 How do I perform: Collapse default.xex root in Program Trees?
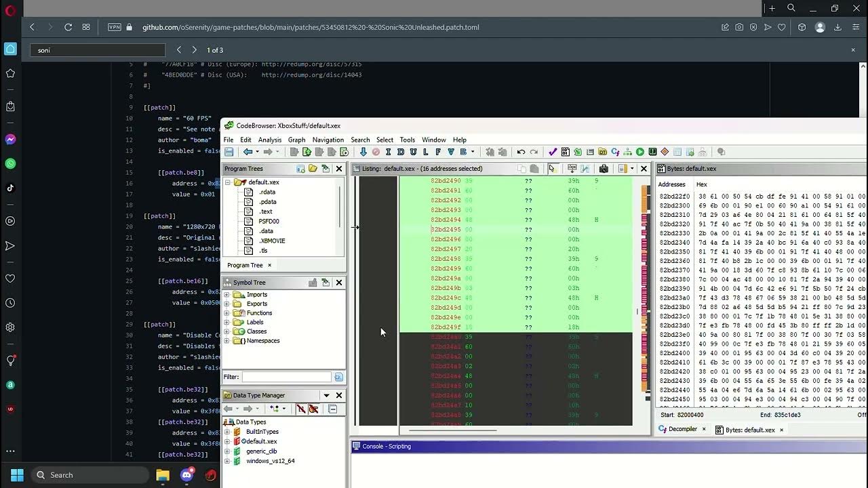228,182
